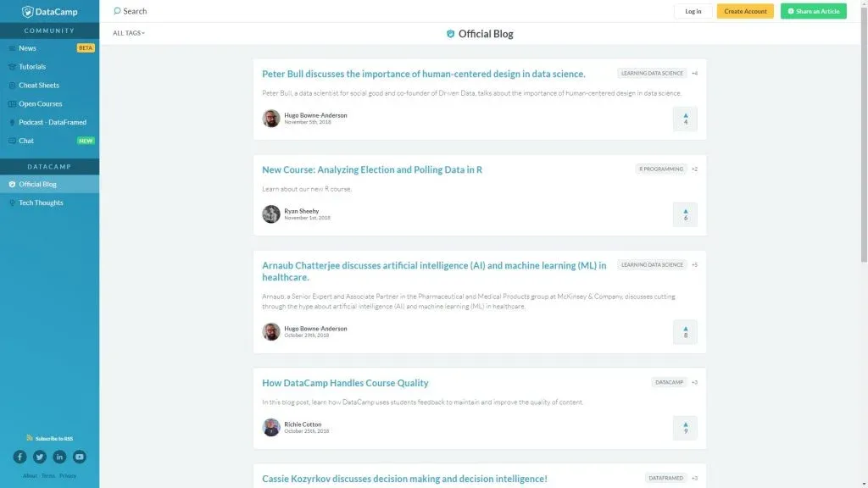Show +5 more tags on Arnaub Chatterjee post

point(694,265)
